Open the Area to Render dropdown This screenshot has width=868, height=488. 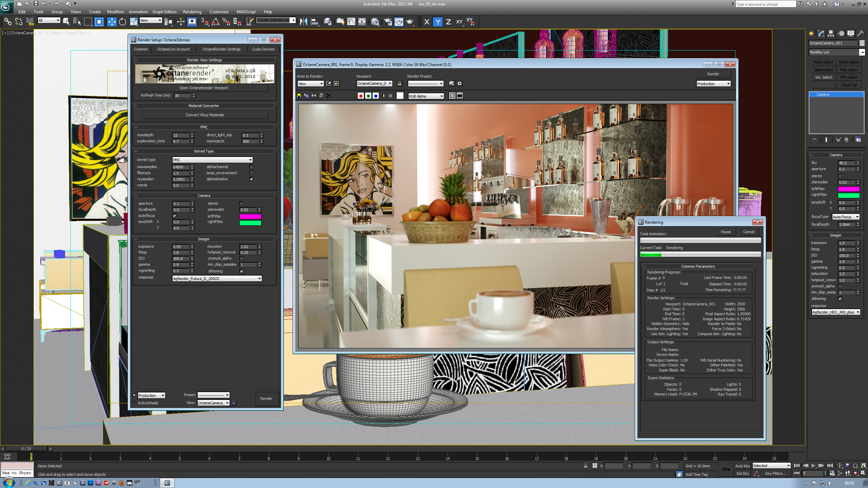point(310,84)
